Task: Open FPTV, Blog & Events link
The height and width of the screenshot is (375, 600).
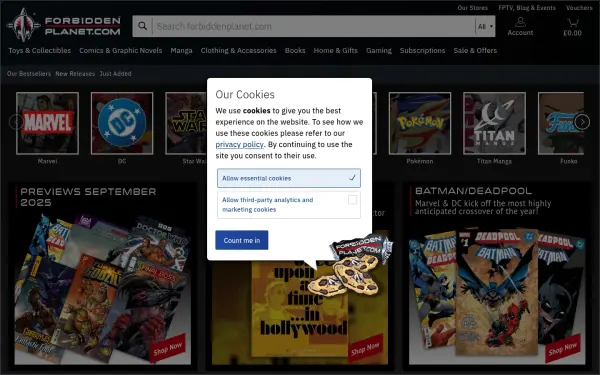Action: (527, 8)
